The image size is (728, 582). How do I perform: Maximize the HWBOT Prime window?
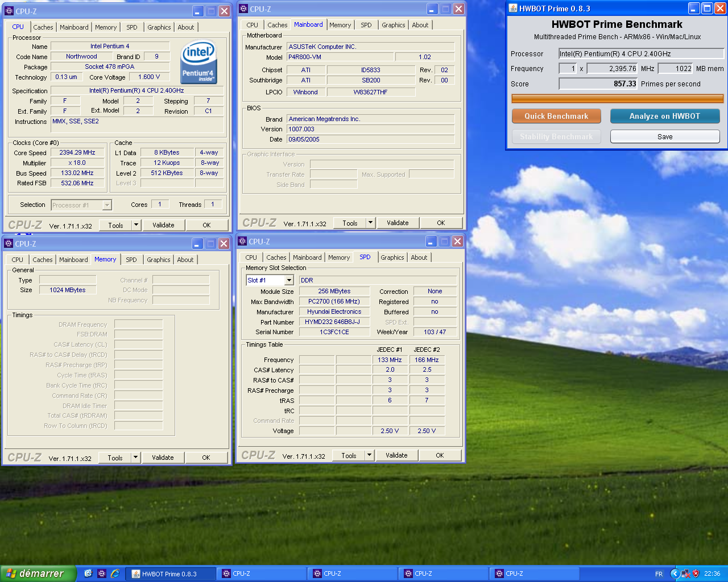[x=707, y=9]
